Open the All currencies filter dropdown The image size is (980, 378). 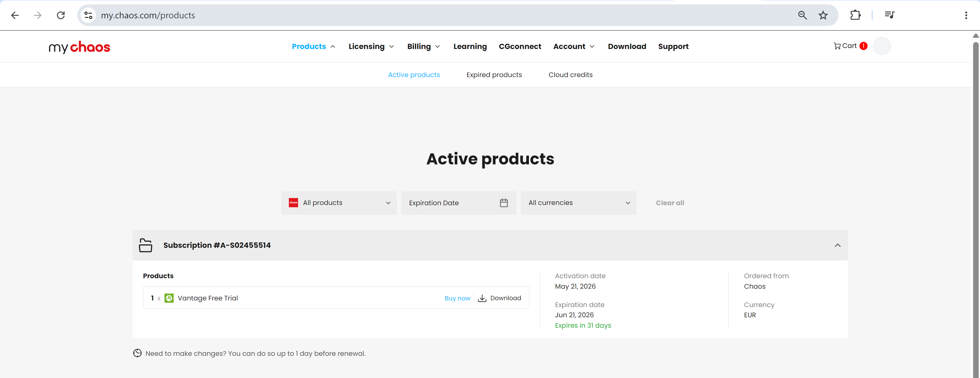tap(578, 203)
